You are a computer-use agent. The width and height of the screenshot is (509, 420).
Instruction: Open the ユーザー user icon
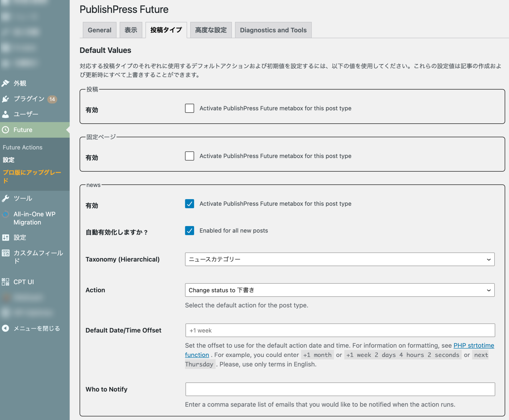click(5, 114)
